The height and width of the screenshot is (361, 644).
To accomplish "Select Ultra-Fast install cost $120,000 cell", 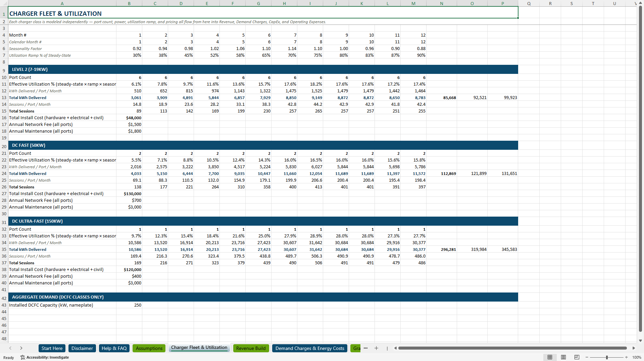I will pyautogui.click(x=129, y=270).
